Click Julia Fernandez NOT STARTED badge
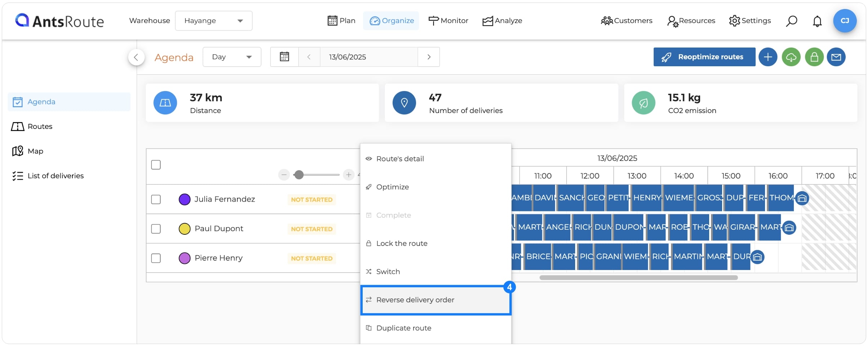 pos(312,200)
